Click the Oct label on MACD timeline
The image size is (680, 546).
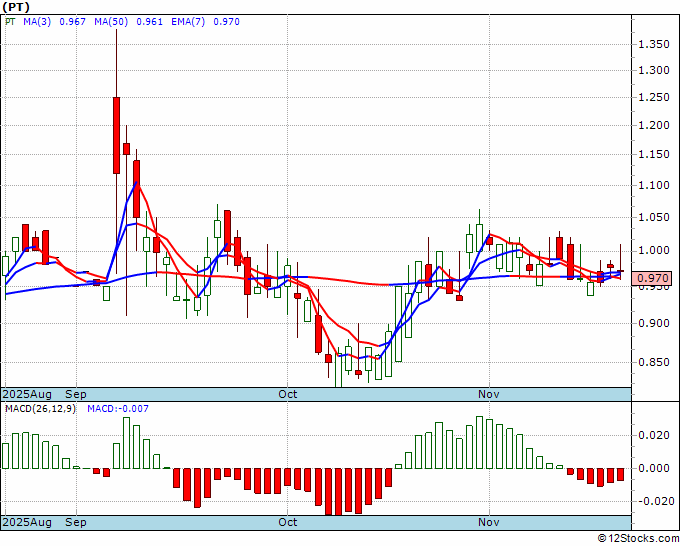(x=288, y=522)
